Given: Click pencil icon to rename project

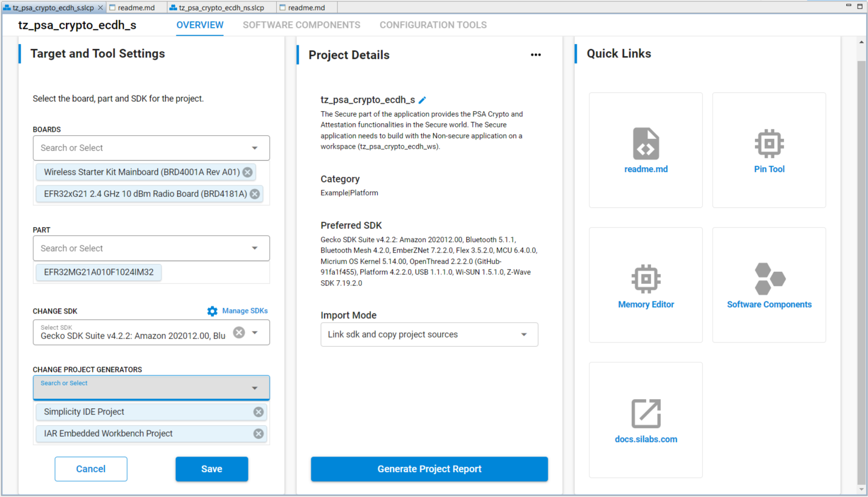Looking at the screenshot, I should click(x=423, y=100).
